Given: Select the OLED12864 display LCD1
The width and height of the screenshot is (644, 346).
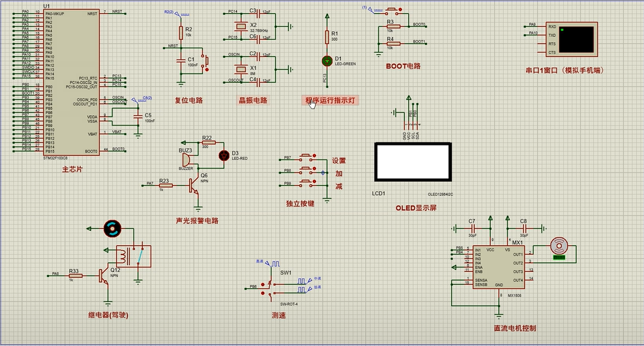Looking at the screenshot, I should pyautogui.click(x=413, y=162).
